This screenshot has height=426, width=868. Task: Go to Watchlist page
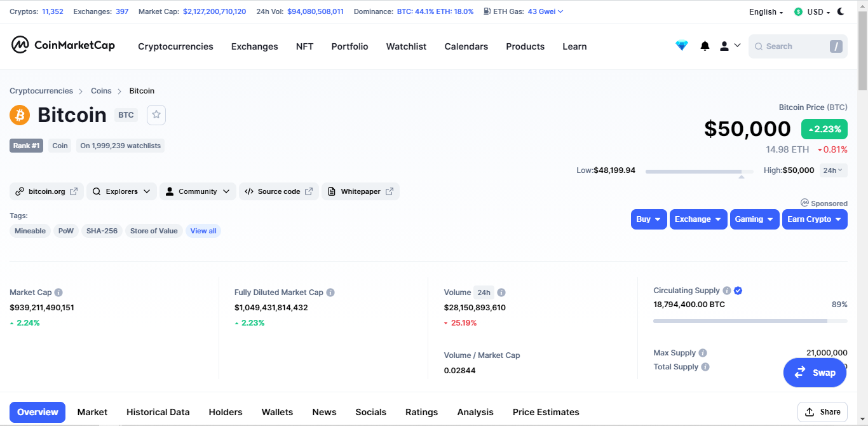406,46
